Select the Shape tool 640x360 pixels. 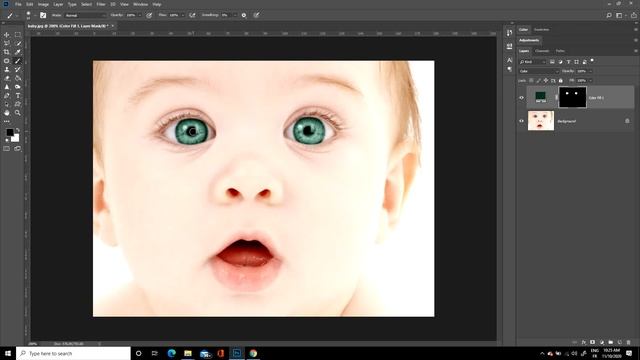18,104
